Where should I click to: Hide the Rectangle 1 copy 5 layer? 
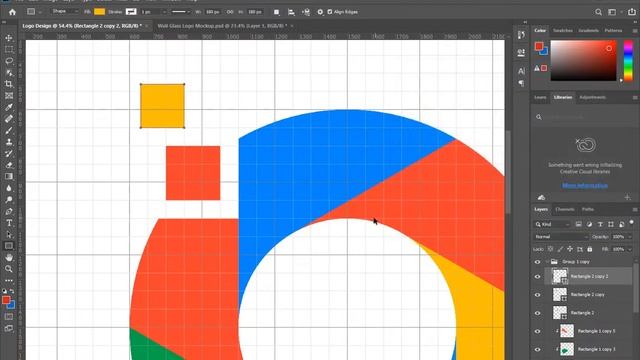coord(538,331)
